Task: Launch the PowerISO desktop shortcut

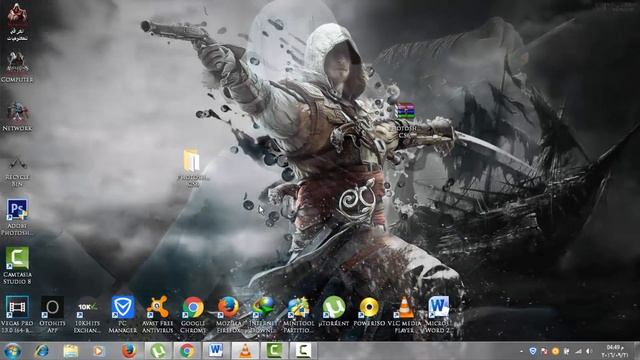Action: 369,311
